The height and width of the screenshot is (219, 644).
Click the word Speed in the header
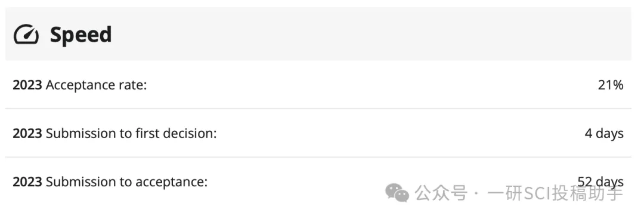80,35
